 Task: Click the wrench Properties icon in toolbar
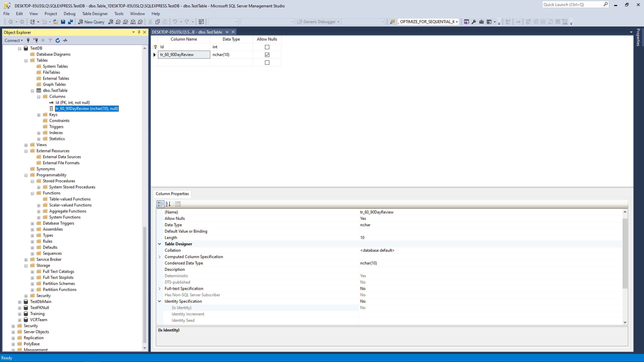(474, 22)
